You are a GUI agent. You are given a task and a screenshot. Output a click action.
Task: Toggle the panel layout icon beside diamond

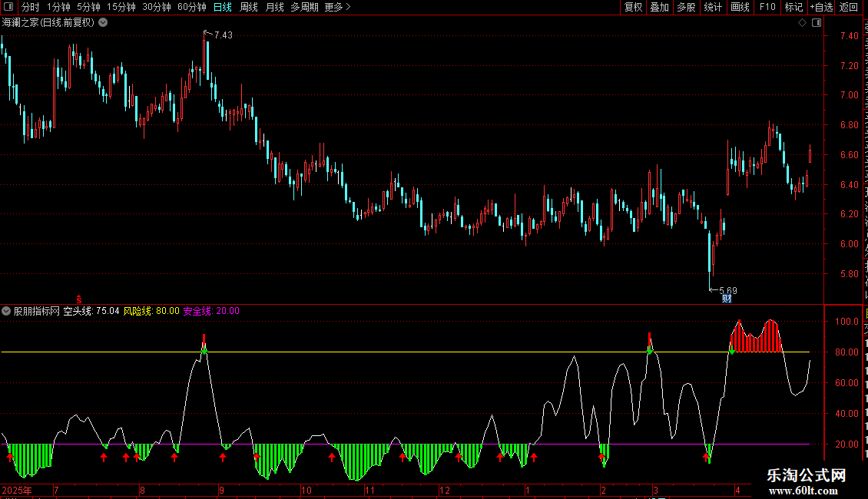coord(817,23)
